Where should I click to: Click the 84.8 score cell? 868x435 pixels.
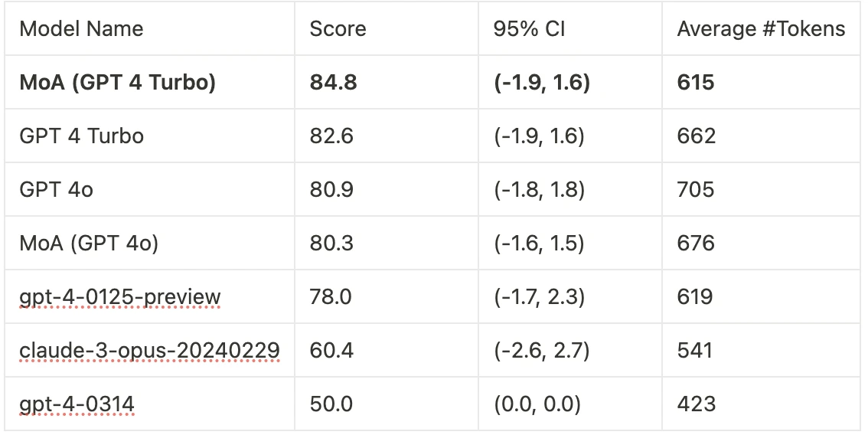point(333,83)
